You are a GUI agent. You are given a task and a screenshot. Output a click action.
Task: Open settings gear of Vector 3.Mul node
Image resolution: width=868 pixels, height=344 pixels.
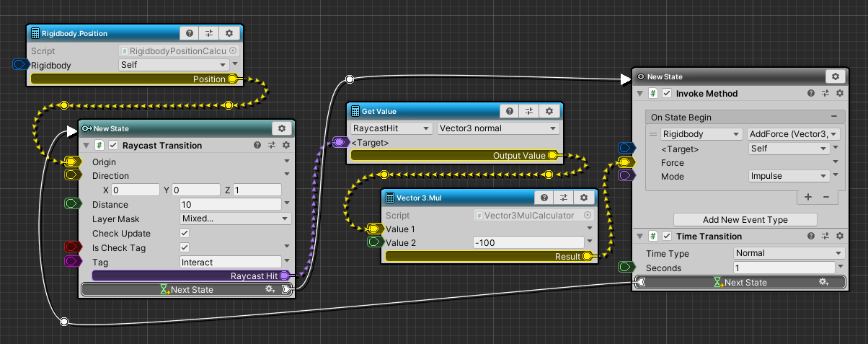point(584,198)
